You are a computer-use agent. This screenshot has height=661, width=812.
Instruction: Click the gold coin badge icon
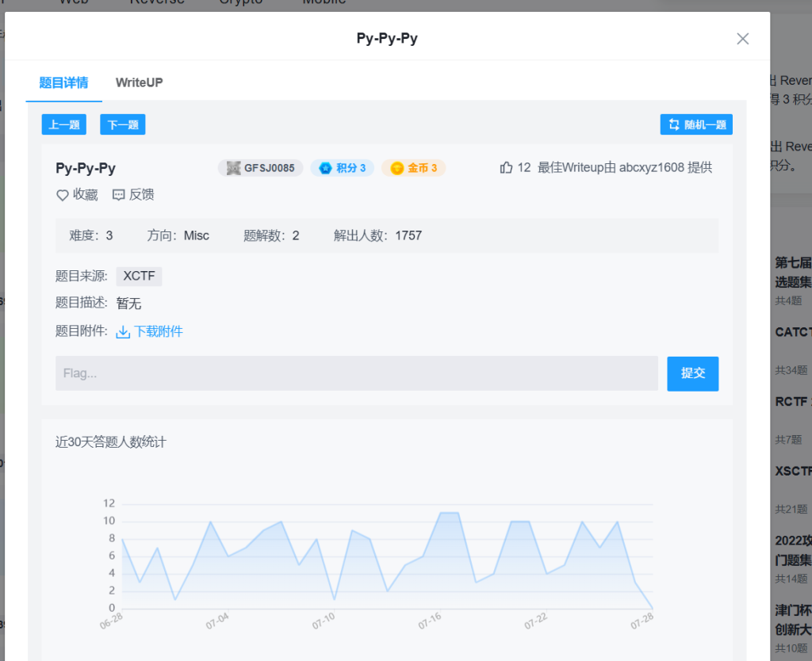396,168
